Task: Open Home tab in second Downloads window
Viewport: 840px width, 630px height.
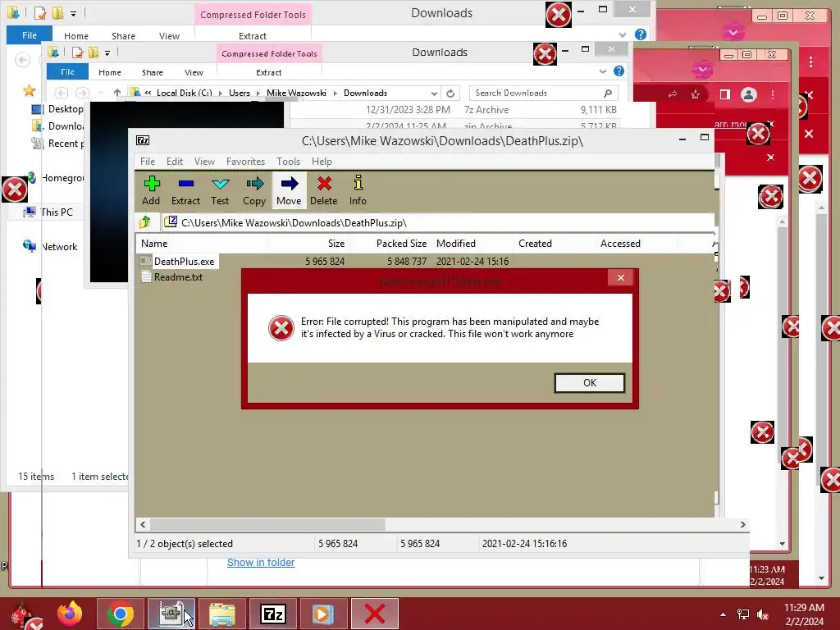Action: click(x=110, y=72)
